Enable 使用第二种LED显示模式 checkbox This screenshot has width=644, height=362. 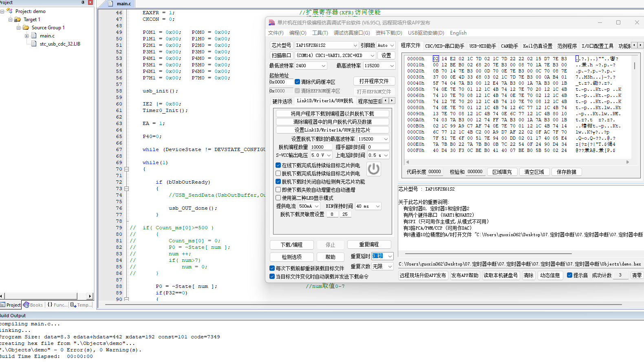278,198
